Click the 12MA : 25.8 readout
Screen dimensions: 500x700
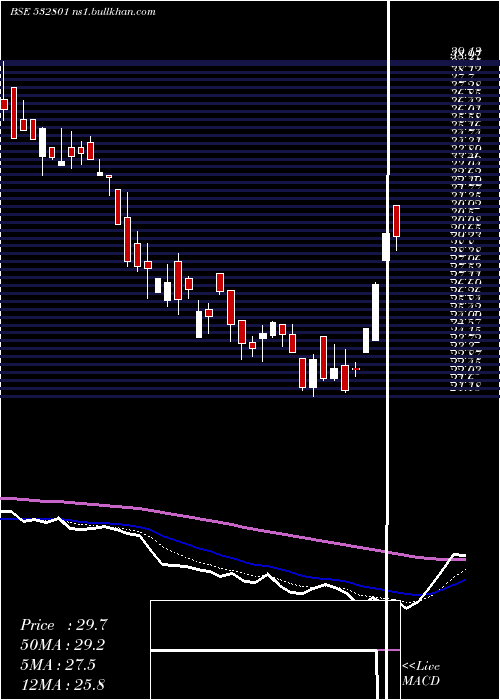point(63,684)
